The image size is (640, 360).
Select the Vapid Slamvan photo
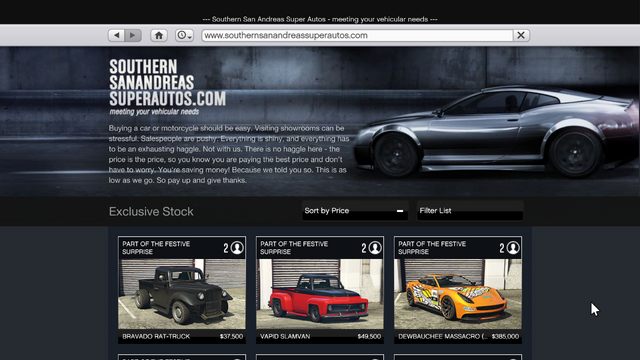320,294
